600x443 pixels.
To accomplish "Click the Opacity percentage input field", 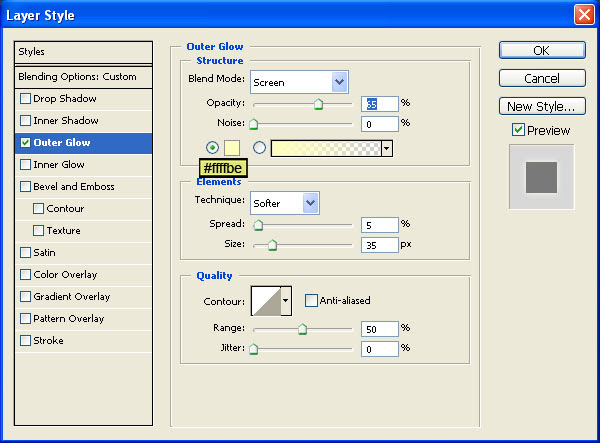I will click(380, 104).
